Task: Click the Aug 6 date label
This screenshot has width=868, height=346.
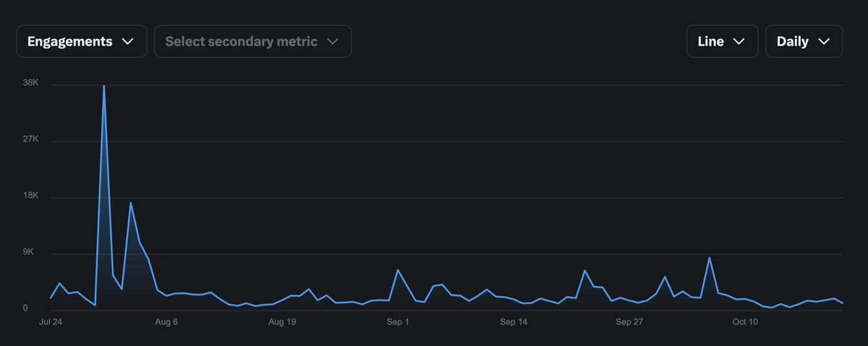Action: 166,321
